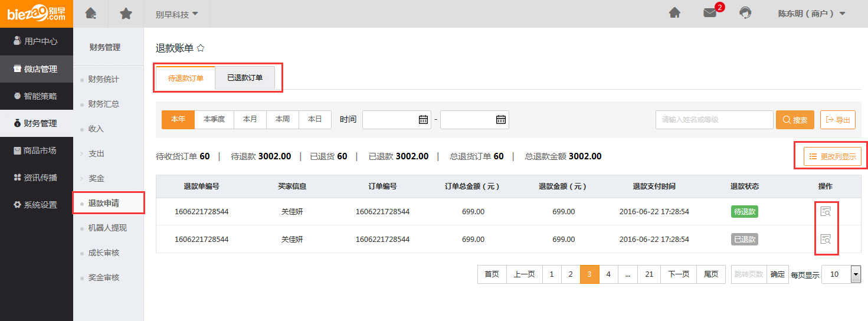Screen dimensions: 868x321
Task: Open 智能策略 in main navigation
Action: (36, 96)
